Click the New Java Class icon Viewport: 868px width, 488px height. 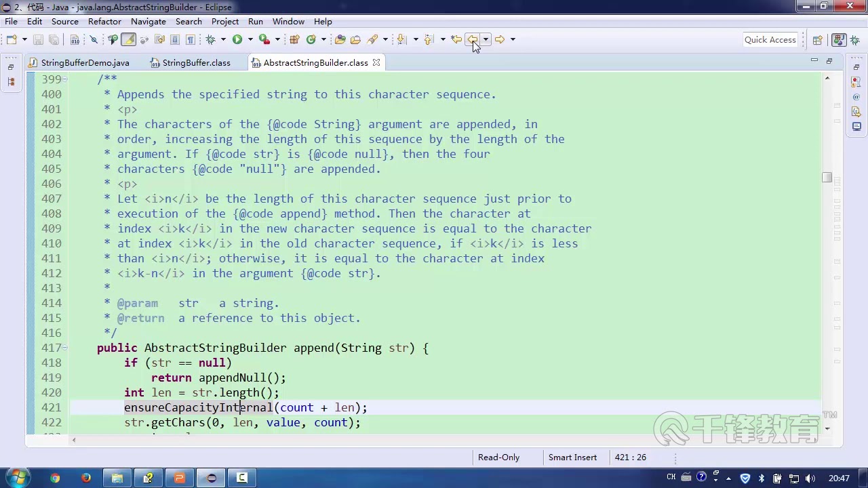(311, 39)
